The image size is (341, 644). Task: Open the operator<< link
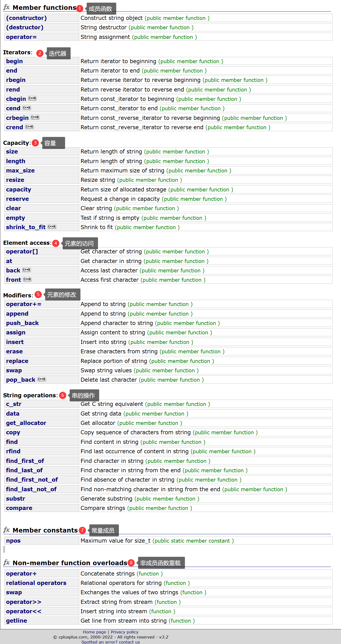(x=24, y=611)
